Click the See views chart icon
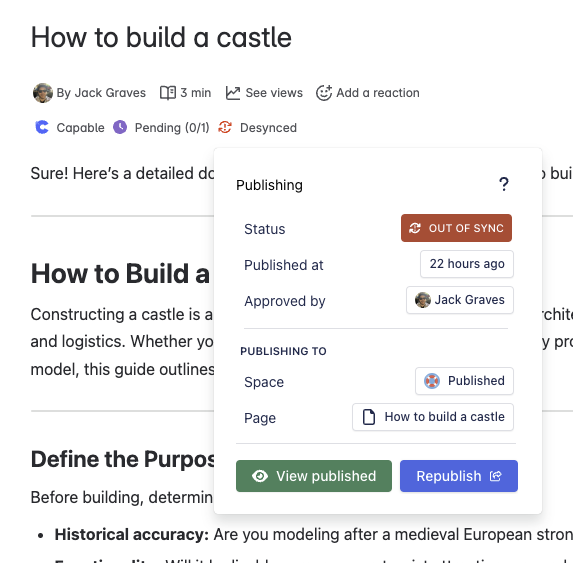 [x=233, y=93]
